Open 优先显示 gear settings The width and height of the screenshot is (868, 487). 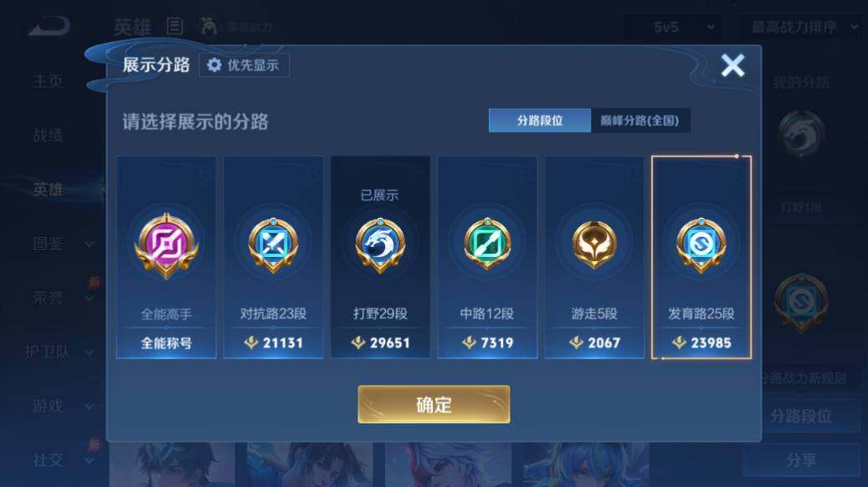(244, 65)
